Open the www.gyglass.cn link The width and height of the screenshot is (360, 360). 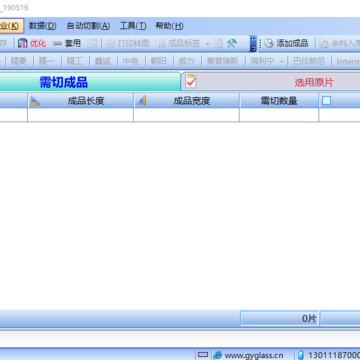[254, 355]
